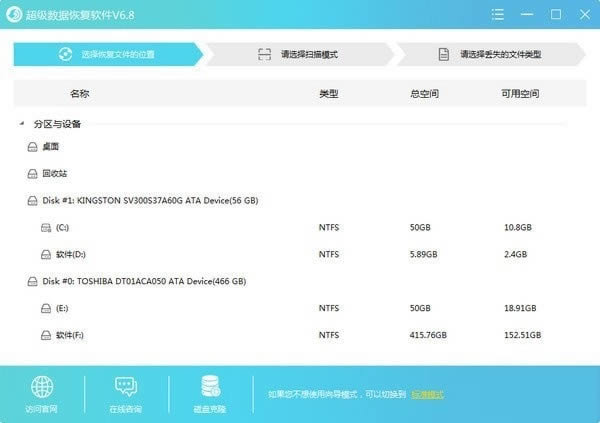The width and height of the screenshot is (600, 423).
Task: Click the app logo in title bar
Action: 14,15
